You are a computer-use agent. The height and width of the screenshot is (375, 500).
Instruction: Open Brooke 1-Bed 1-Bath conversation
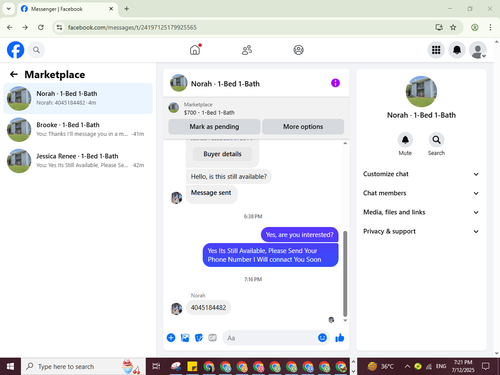[x=78, y=129]
